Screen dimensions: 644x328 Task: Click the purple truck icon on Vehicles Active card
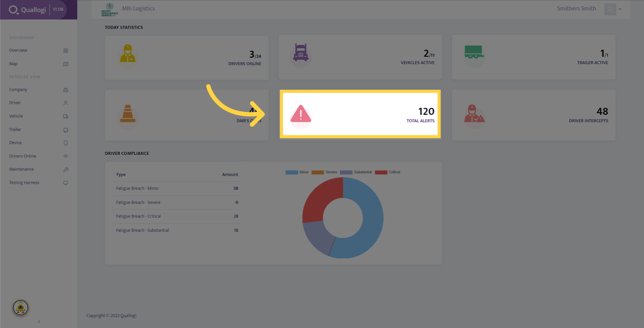click(301, 52)
